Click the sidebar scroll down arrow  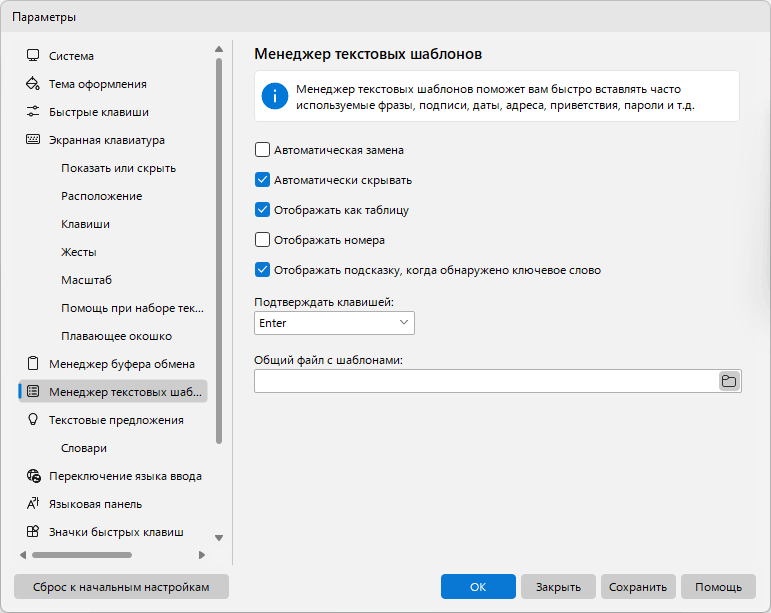click(219, 538)
